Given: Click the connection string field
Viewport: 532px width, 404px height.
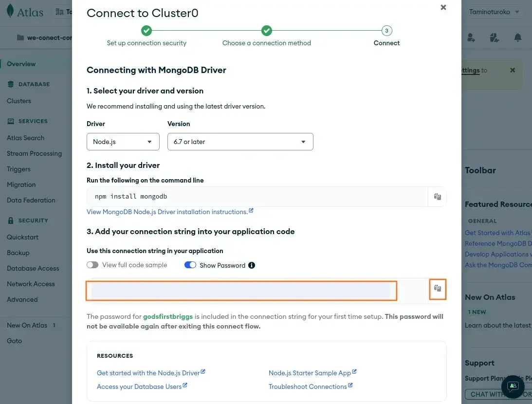Looking at the screenshot, I should pos(241,291).
